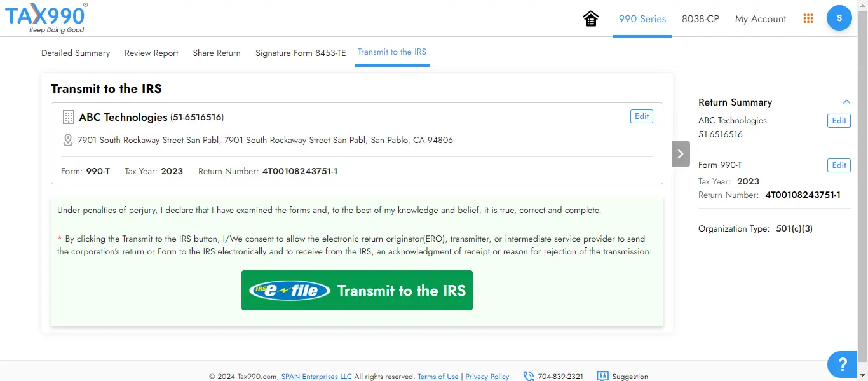868x381 pixels.
Task: Open Terms of Use link
Action: click(438, 377)
